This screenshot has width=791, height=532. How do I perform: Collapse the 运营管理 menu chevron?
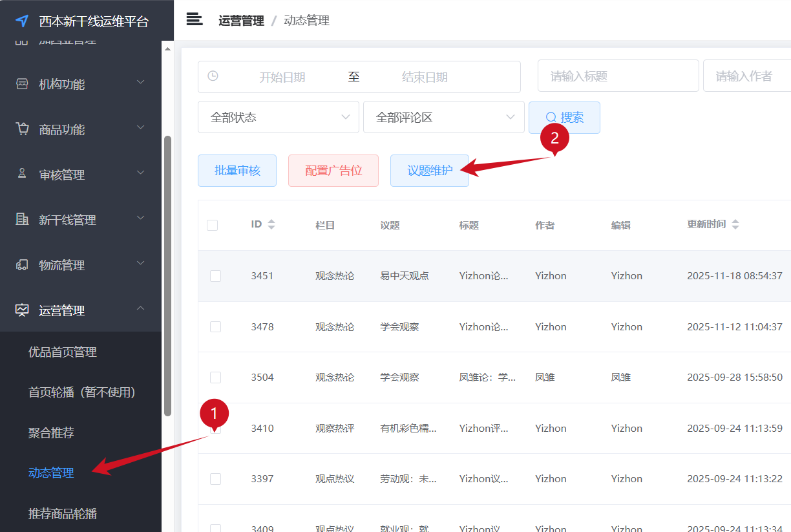tap(140, 308)
